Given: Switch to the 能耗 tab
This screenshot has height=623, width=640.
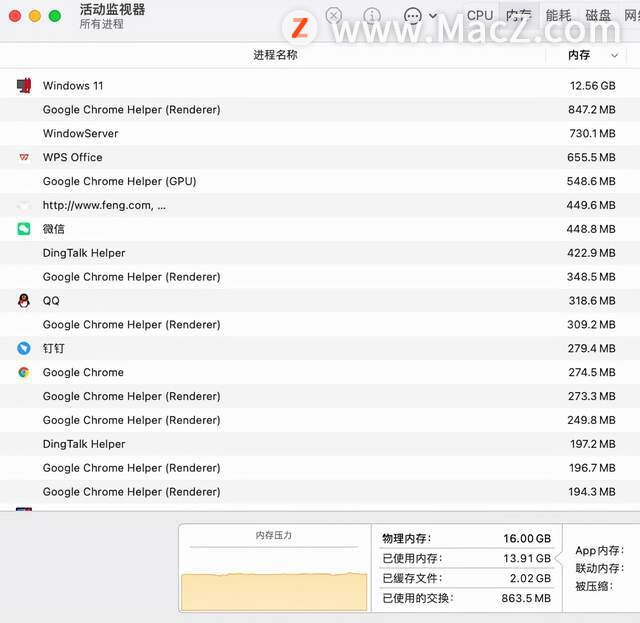Looking at the screenshot, I should pyautogui.click(x=558, y=16).
